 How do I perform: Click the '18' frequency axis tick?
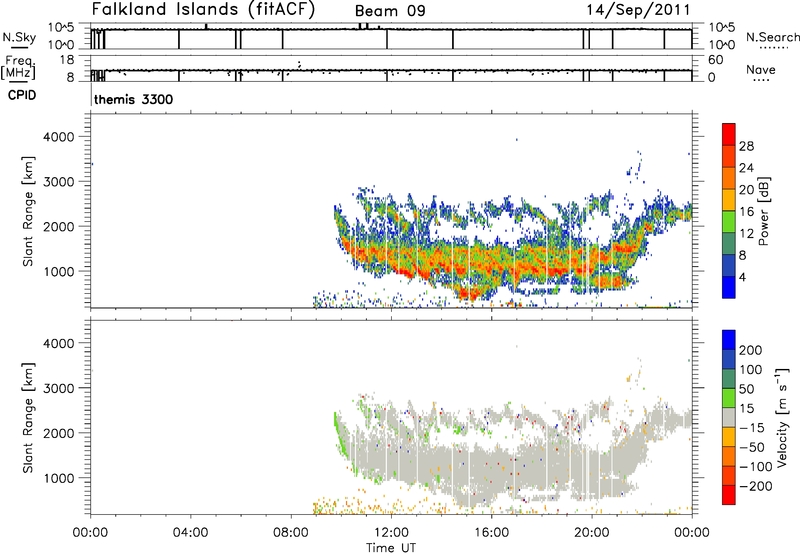coord(67,60)
